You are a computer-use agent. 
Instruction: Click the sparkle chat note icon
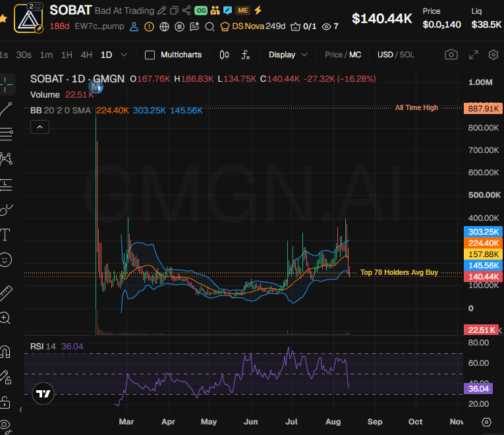click(194, 26)
